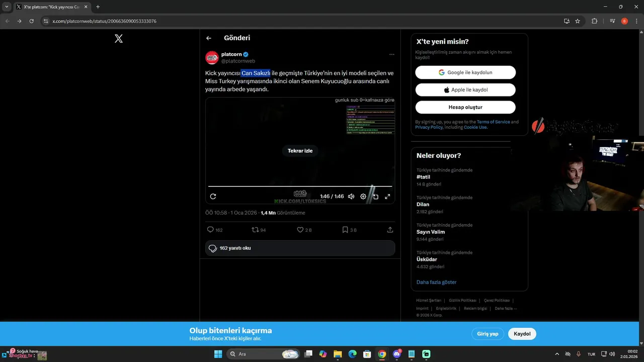
Task: Click the Kaydol button in bottom banner
Action: pos(522,334)
